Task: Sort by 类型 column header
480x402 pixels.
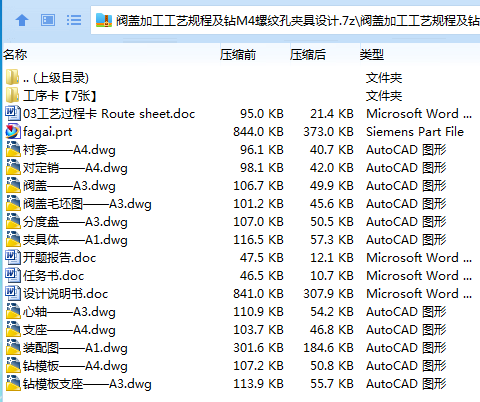Action: click(372, 54)
